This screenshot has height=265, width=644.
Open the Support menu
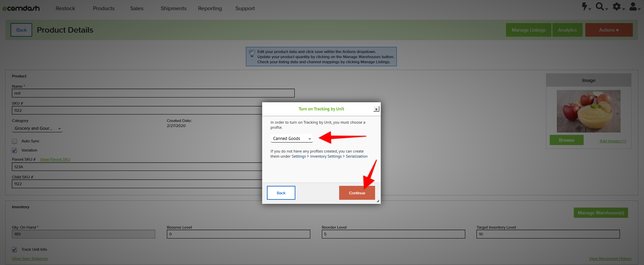click(x=245, y=8)
